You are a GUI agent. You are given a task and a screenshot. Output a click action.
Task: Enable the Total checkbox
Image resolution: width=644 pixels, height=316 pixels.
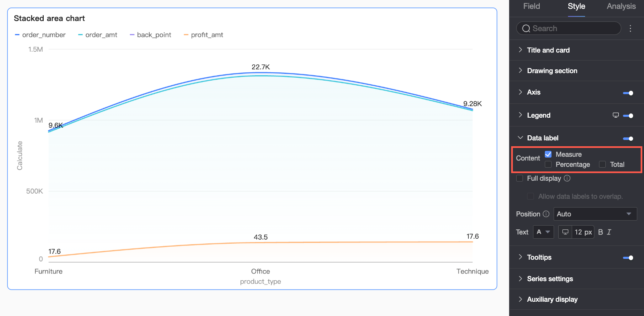point(602,164)
